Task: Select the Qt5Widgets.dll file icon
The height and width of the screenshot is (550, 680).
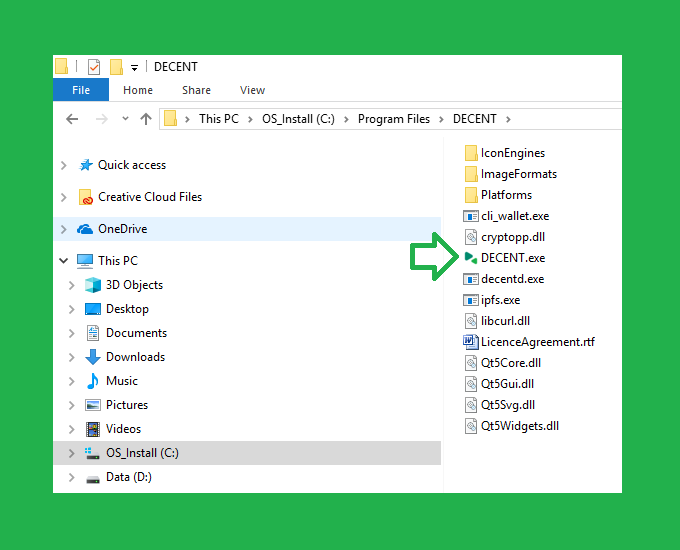Action: coord(471,426)
